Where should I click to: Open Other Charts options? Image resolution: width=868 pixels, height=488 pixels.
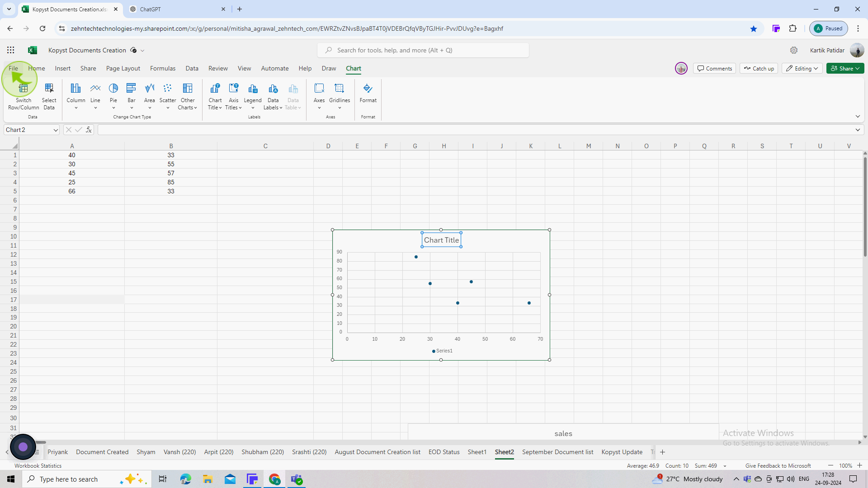pos(188,96)
